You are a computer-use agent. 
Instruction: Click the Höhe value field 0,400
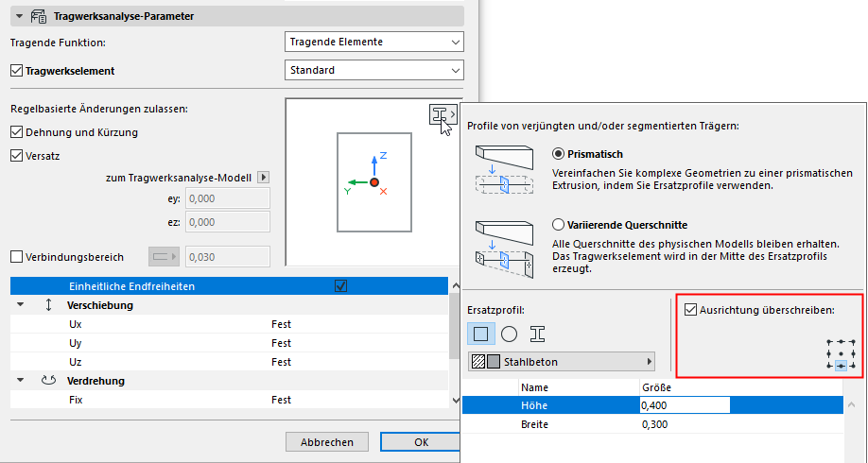(x=684, y=405)
